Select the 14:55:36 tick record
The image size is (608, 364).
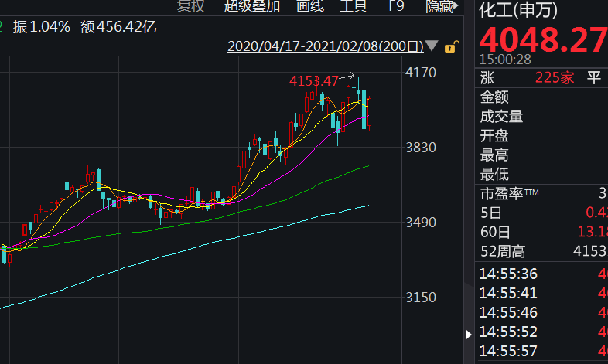tap(508, 274)
